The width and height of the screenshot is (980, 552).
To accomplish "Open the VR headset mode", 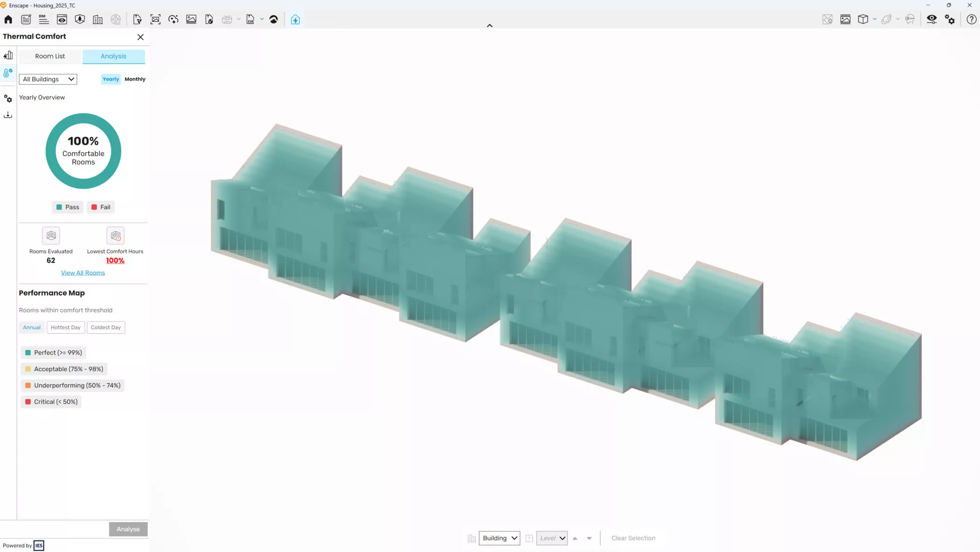I will [910, 19].
